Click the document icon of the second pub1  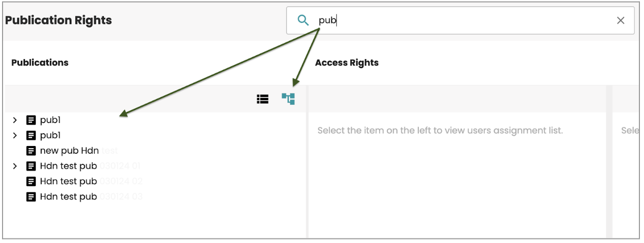[31, 136]
